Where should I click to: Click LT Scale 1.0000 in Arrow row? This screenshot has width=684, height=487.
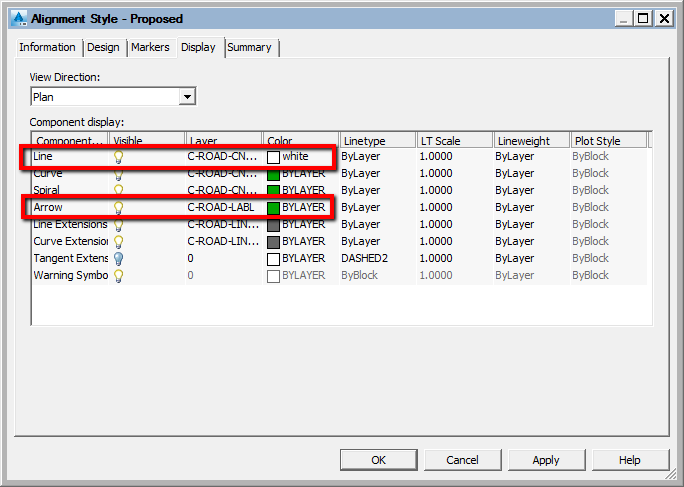436,207
